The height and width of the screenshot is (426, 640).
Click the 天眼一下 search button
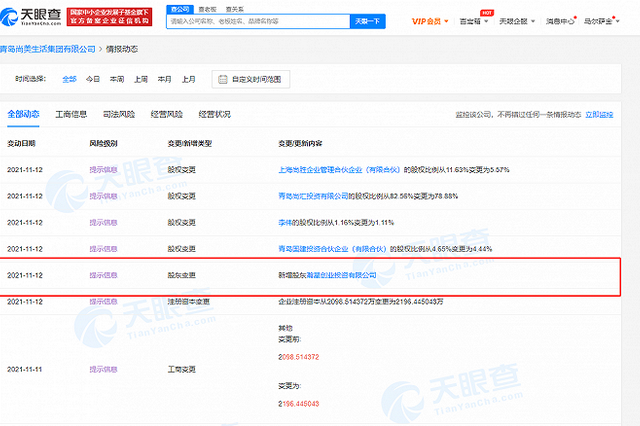point(367,21)
